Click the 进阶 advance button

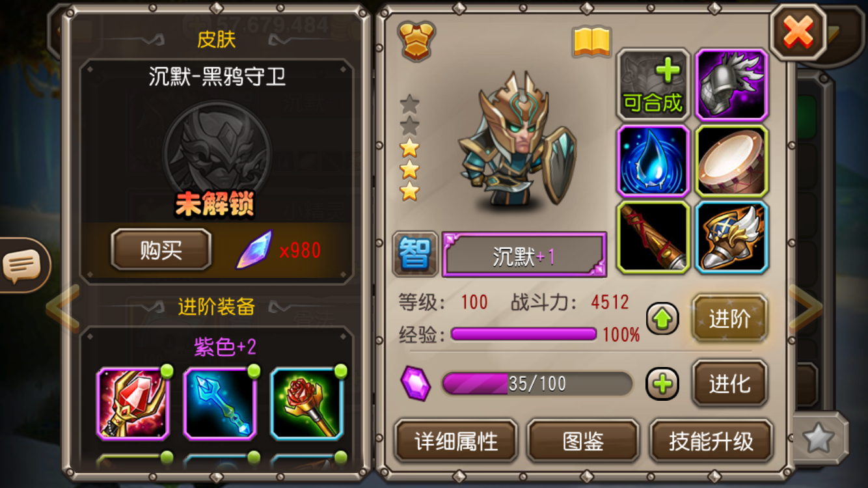point(729,319)
